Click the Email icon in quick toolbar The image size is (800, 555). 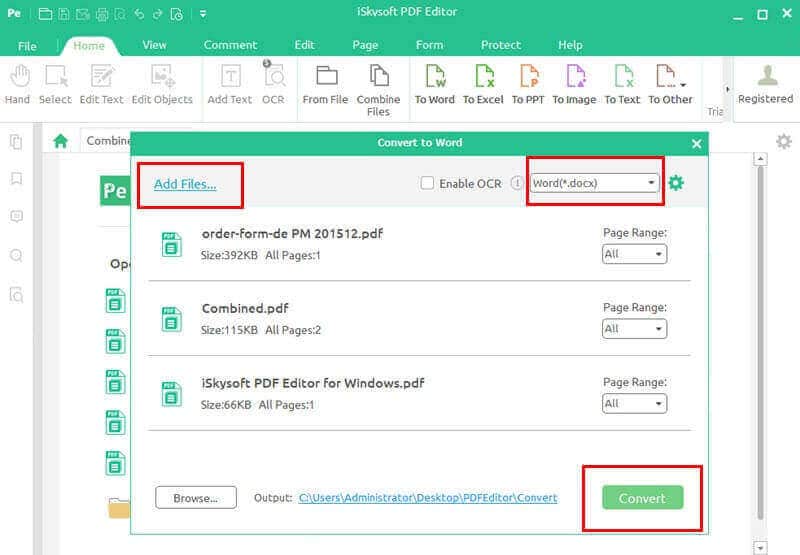click(x=83, y=14)
